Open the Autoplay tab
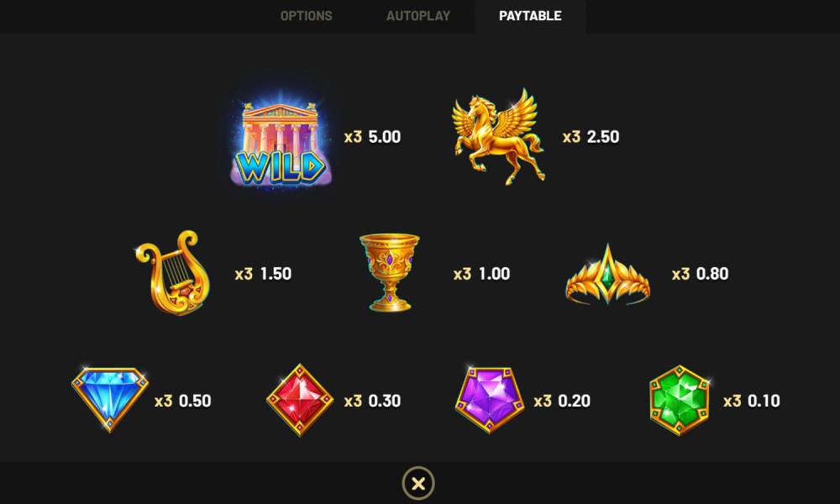Screen dimensions: 840x504 click(418, 16)
